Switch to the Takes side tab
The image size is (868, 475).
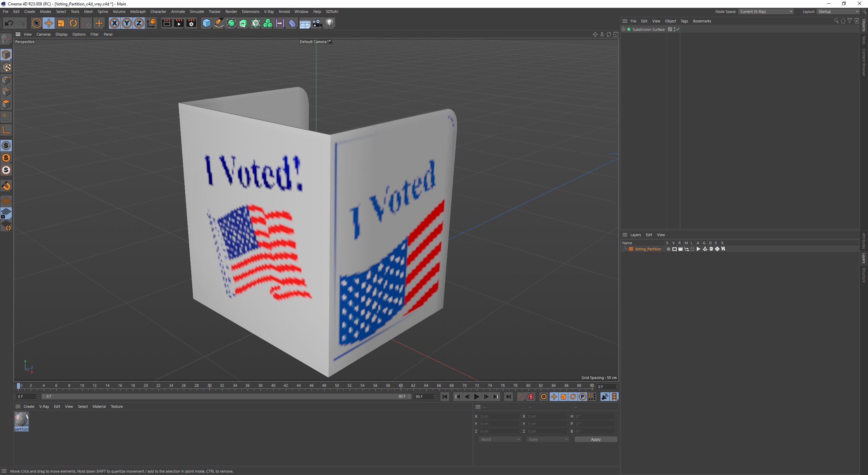(x=864, y=40)
